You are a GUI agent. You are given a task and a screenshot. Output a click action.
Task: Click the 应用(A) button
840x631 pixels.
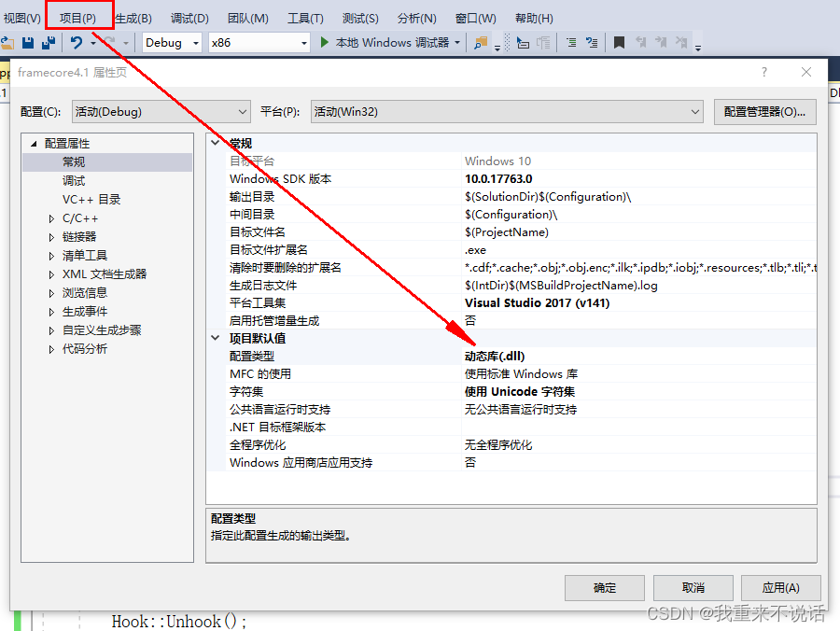pos(781,588)
